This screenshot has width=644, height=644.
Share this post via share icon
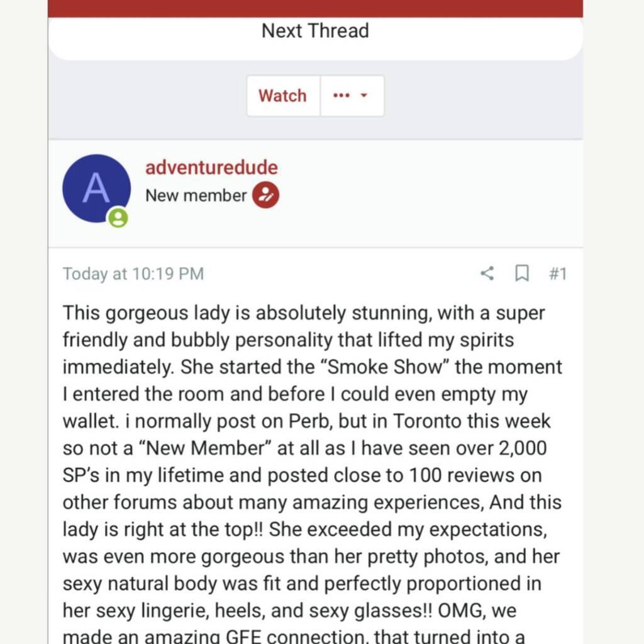(x=487, y=273)
